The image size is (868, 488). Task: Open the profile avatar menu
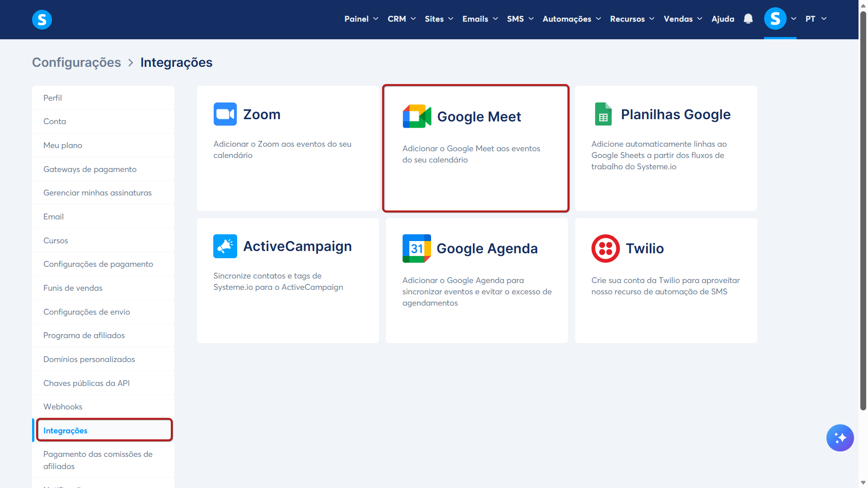[x=775, y=19]
